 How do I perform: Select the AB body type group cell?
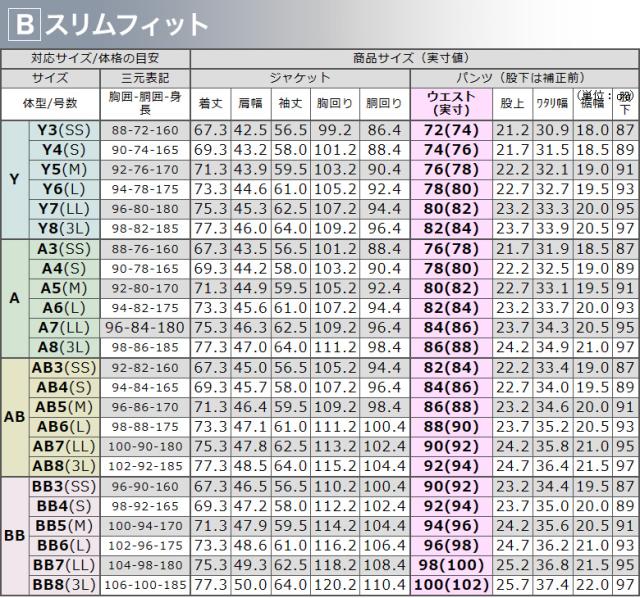[15, 417]
